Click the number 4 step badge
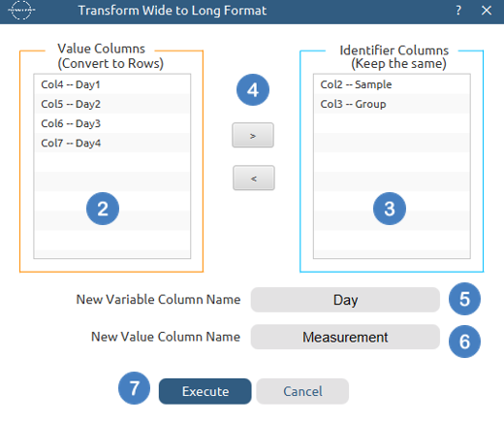 tap(253, 89)
